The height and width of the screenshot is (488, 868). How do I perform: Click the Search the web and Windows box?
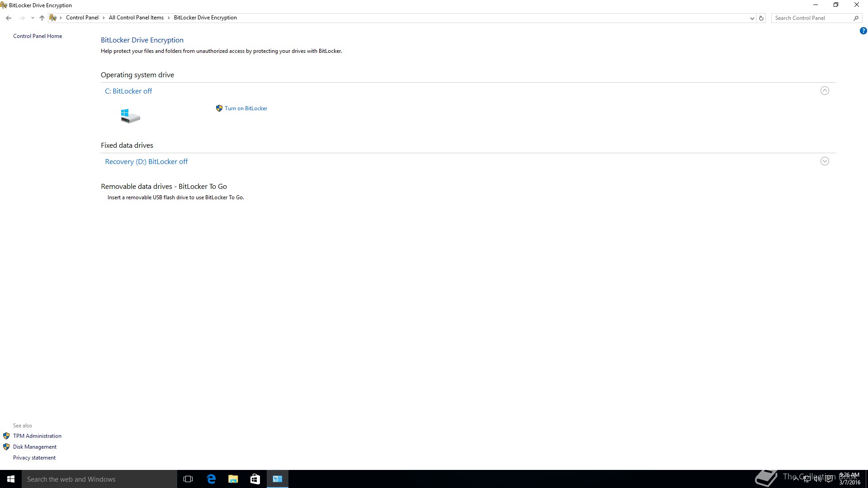99,479
